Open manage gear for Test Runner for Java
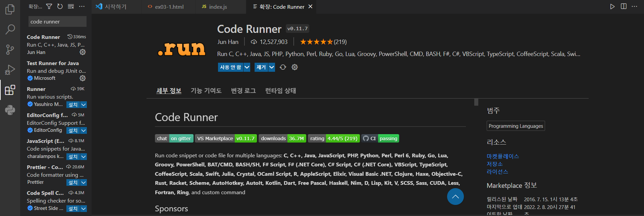This screenshot has width=644, height=216. click(x=83, y=78)
